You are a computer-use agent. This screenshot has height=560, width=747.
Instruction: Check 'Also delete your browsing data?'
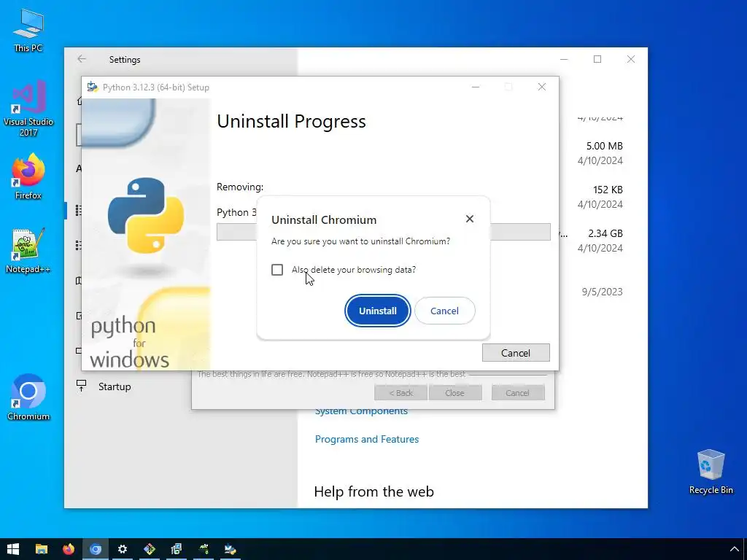277,270
